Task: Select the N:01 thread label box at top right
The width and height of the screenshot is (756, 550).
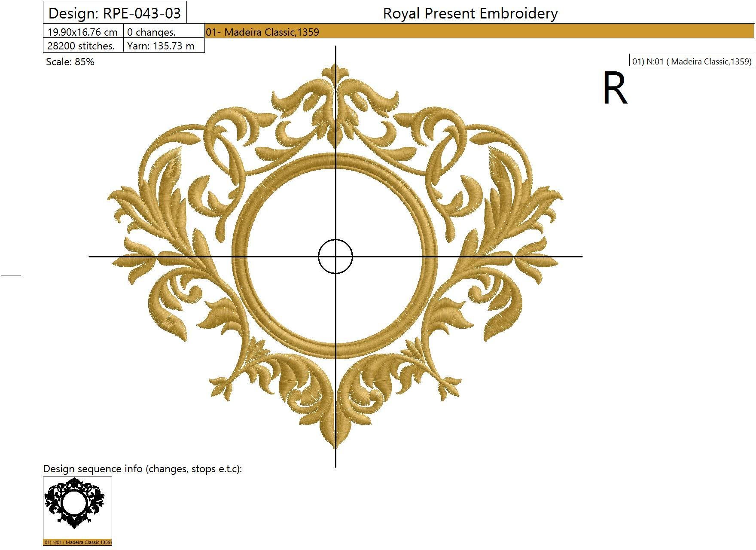Action: pos(692,61)
